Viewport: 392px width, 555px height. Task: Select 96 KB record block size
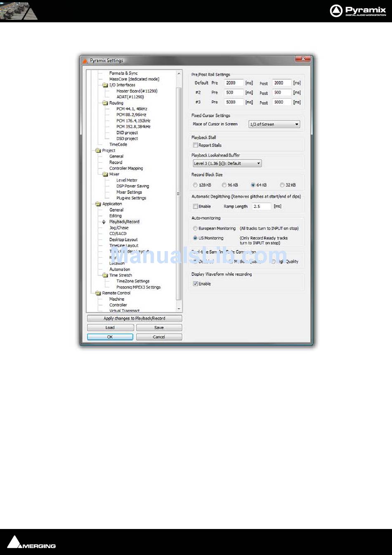pyautogui.click(x=224, y=185)
